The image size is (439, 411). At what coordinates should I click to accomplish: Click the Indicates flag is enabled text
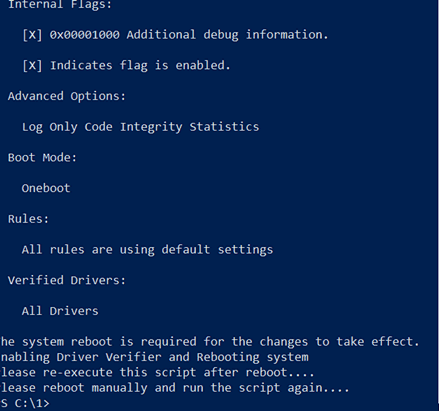pyautogui.click(x=140, y=65)
